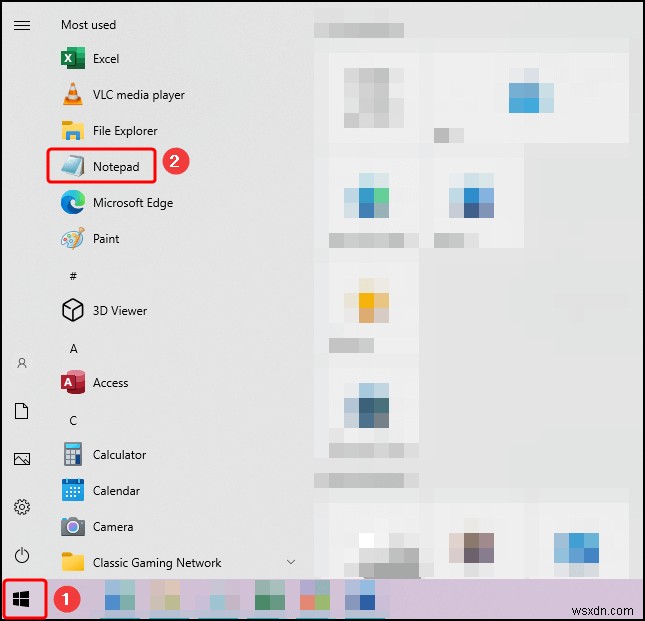Open VLC media player icon
This screenshot has height=621, width=645.
tap(73, 94)
